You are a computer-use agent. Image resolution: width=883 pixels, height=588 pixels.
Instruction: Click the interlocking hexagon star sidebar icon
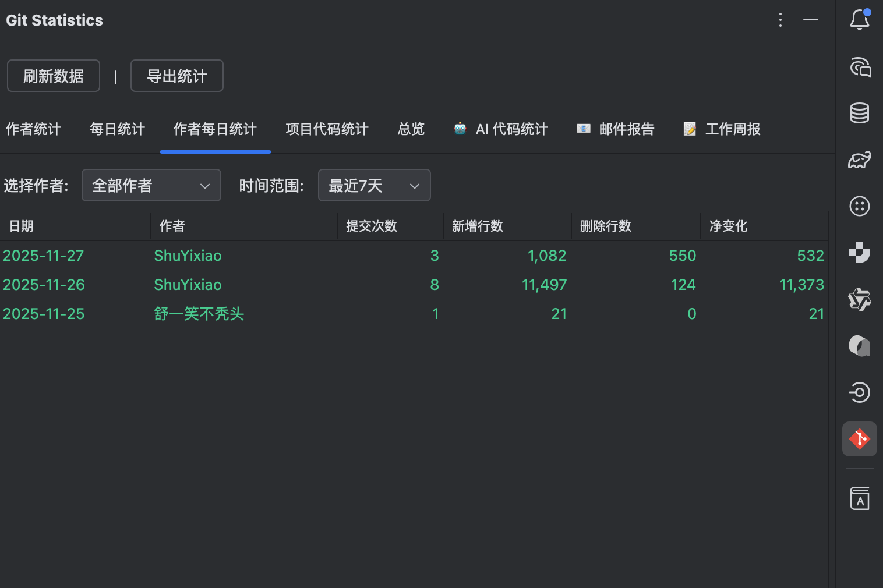[x=860, y=299]
